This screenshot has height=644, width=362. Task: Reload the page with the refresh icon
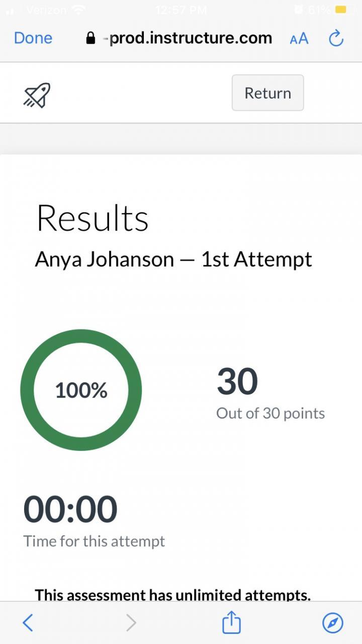click(336, 38)
